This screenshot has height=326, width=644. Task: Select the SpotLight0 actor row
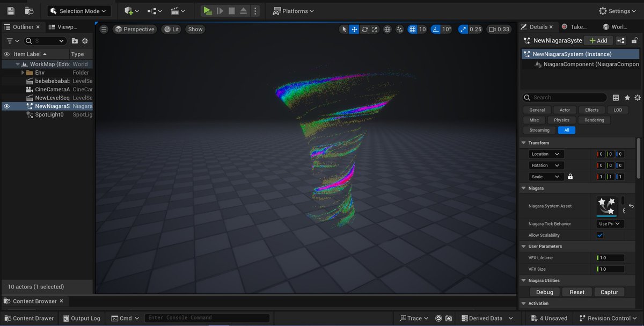[x=47, y=114]
